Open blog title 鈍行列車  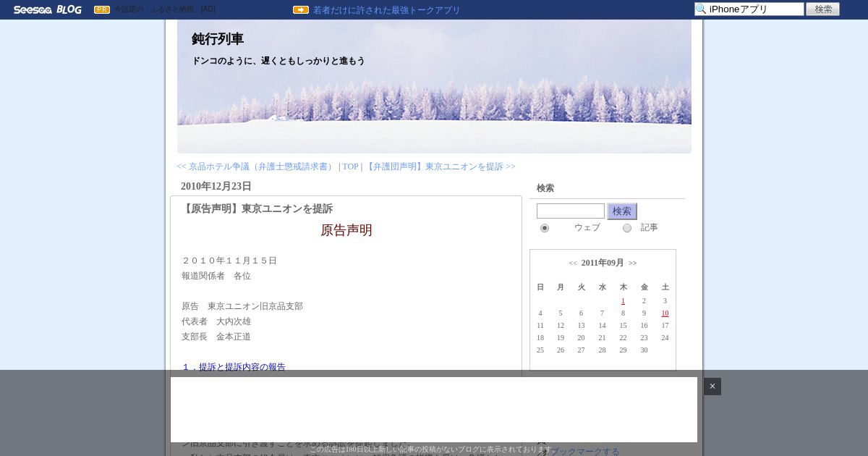[218, 39]
